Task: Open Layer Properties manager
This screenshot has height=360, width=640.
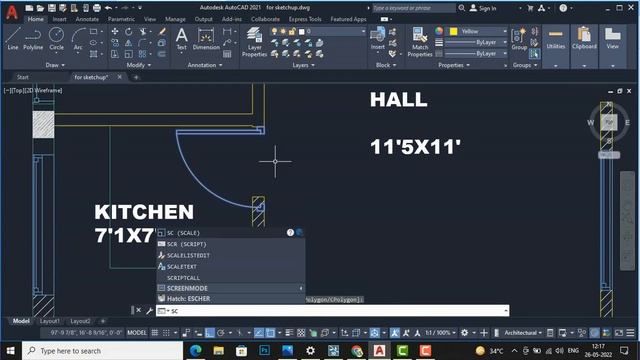Action: 254,42
